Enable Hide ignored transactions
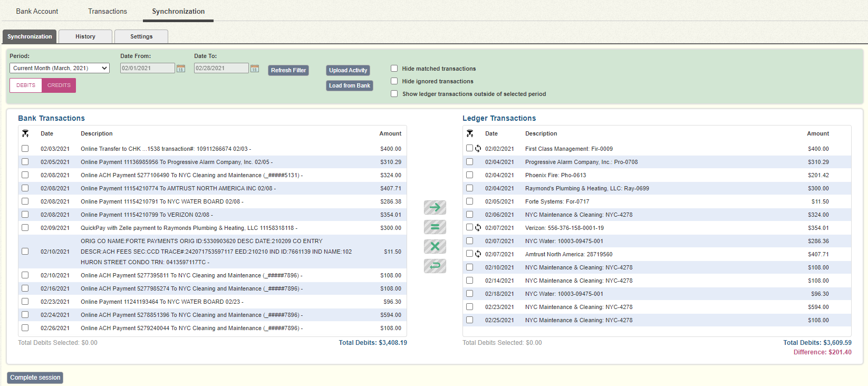Screen dimensions: 868x386 [394, 81]
